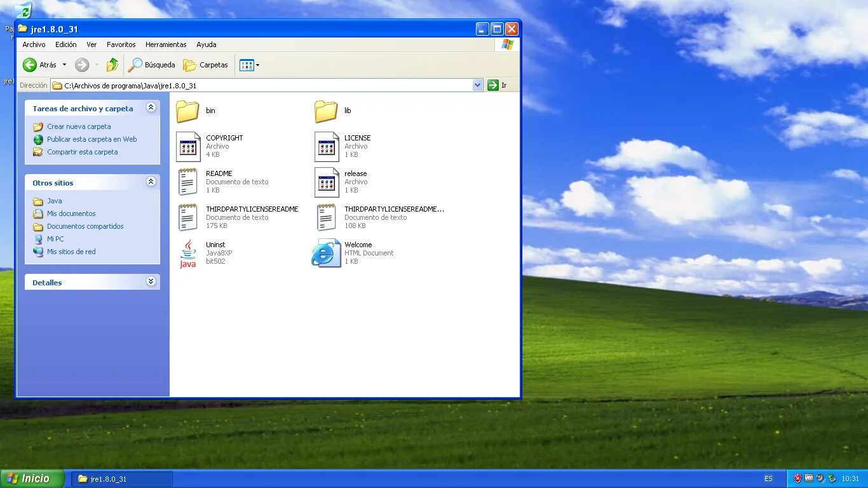Open Mis sitios de red link
The image size is (868, 488).
coord(71,252)
